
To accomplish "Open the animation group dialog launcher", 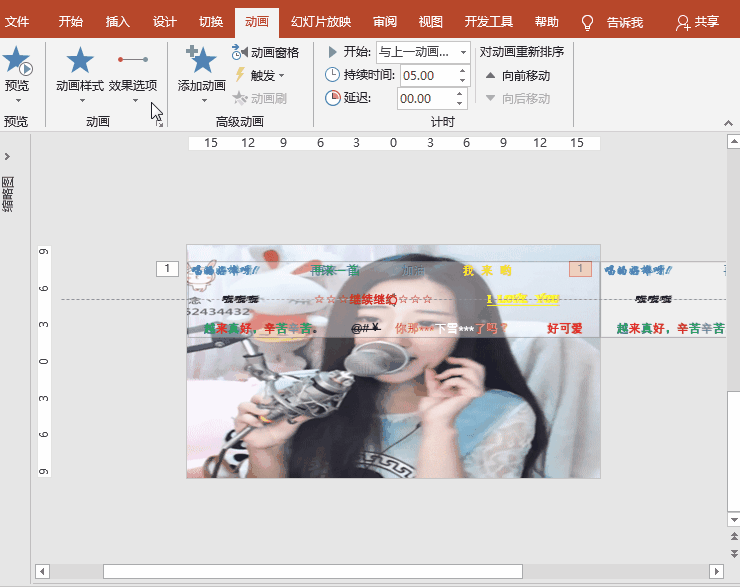I will click(x=160, y=124).
